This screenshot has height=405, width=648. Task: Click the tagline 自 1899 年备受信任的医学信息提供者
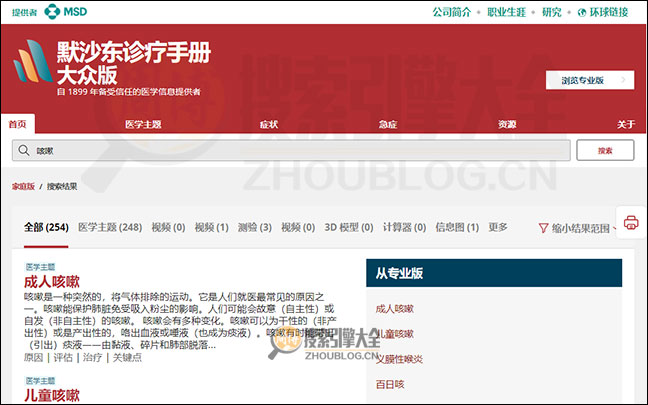pyautogui.click(x=129, y=92)
